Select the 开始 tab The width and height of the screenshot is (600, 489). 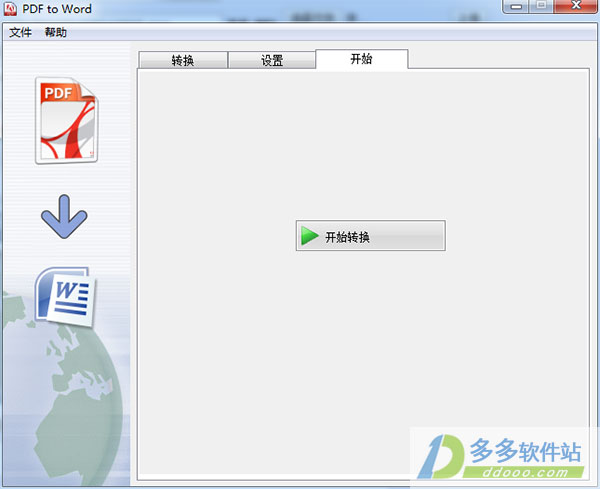click(x=362, y=59)
